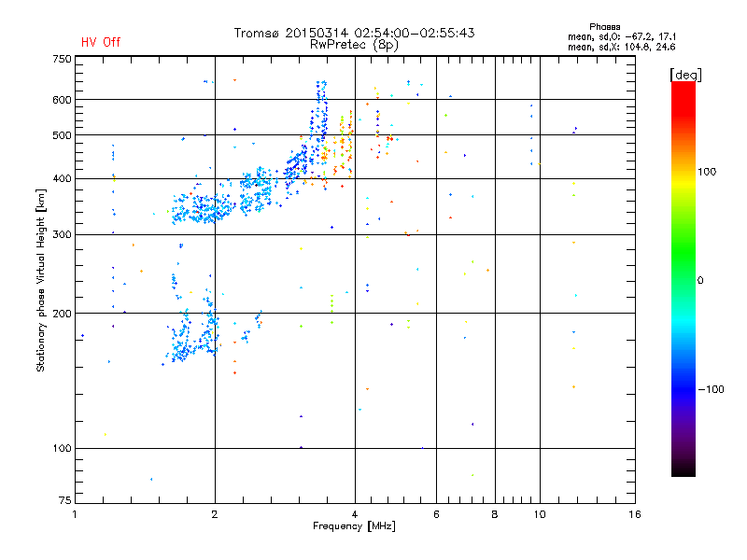Select the mean, sd,X phase values line

pos(622,48)
